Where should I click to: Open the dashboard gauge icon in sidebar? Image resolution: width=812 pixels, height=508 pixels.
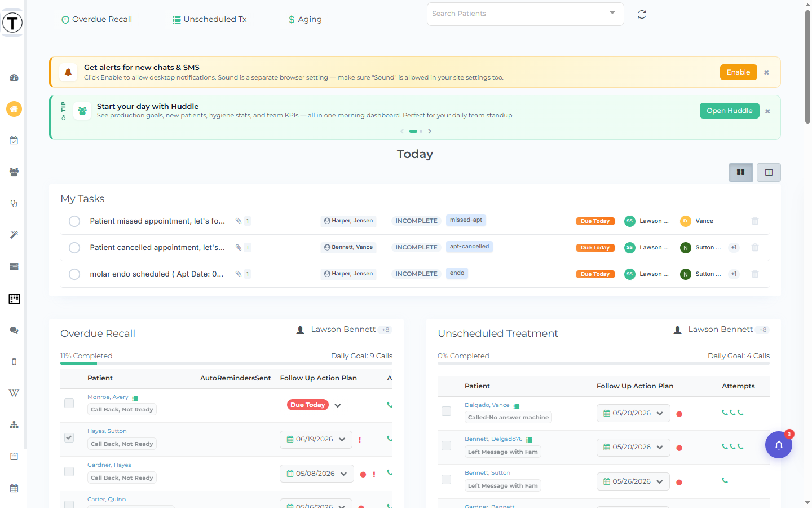(x=14, y=77)
